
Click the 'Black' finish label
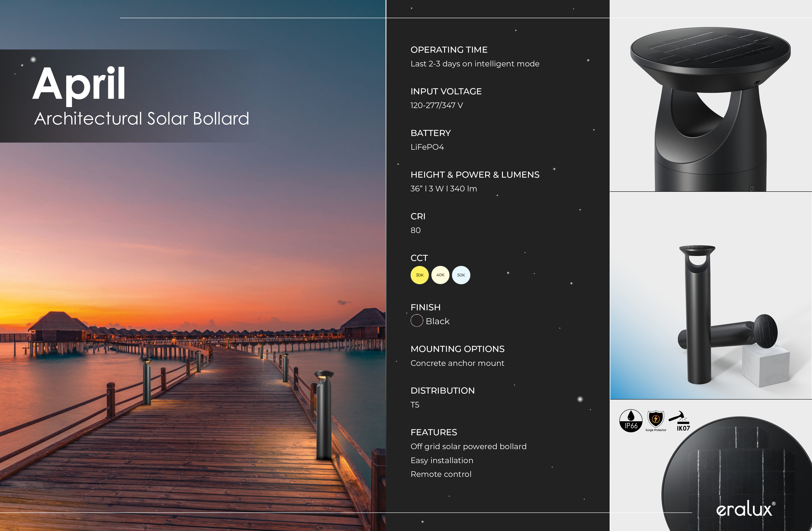point(438,322)
